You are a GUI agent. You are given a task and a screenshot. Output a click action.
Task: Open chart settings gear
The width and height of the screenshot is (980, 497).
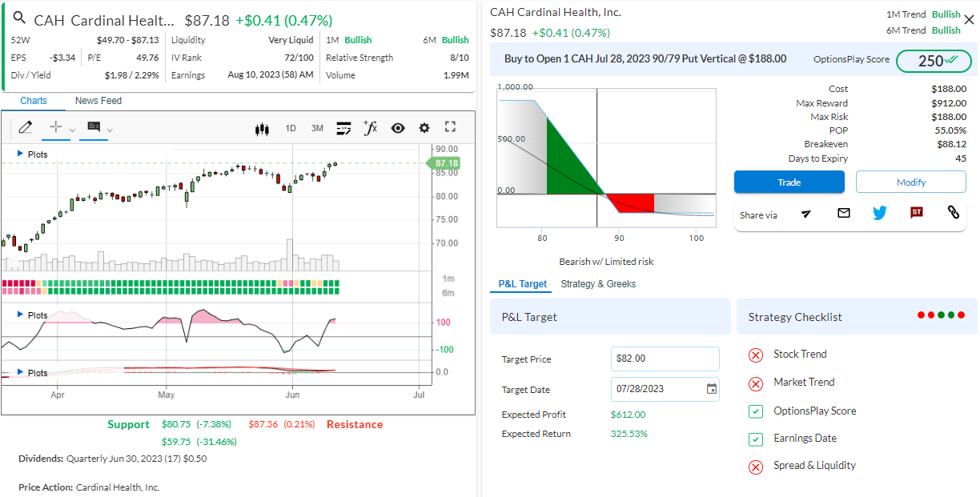424,128
